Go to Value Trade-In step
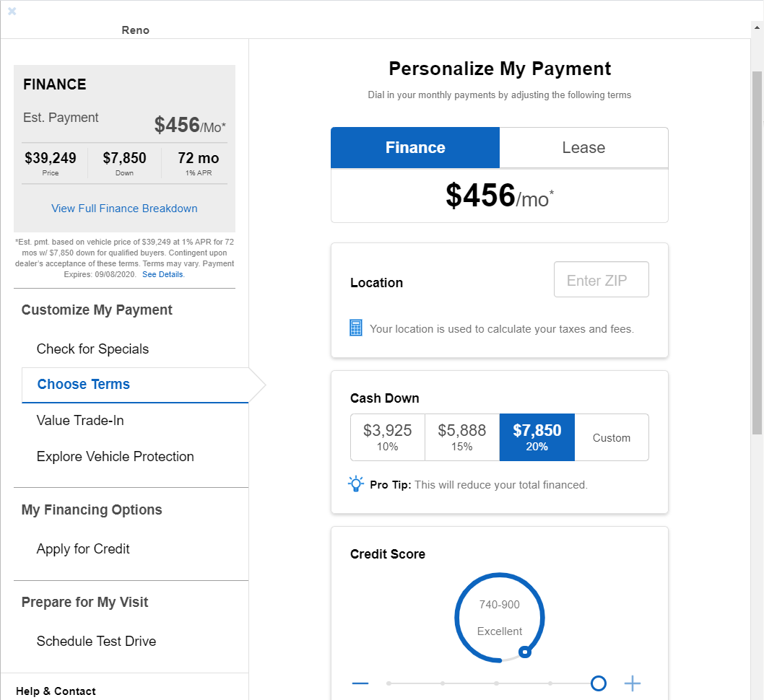The height and width of the screenshot is (700, 764). pos(80,421)
